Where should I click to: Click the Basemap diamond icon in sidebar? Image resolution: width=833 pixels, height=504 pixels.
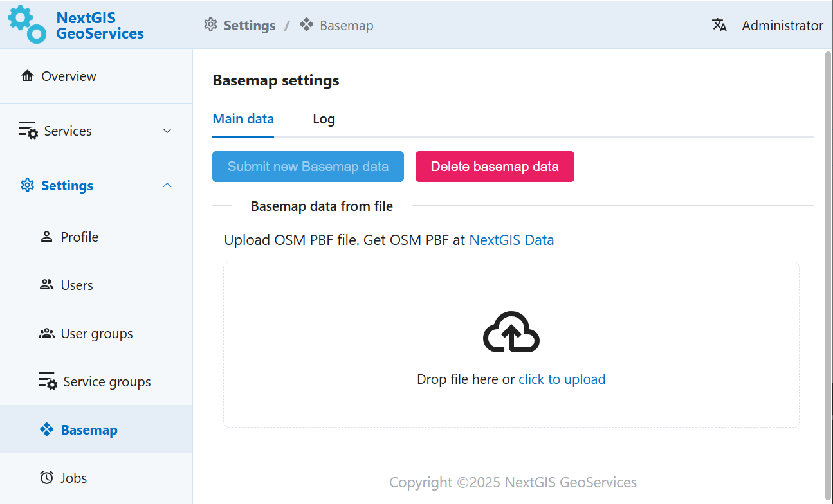[x=46, y=429]
